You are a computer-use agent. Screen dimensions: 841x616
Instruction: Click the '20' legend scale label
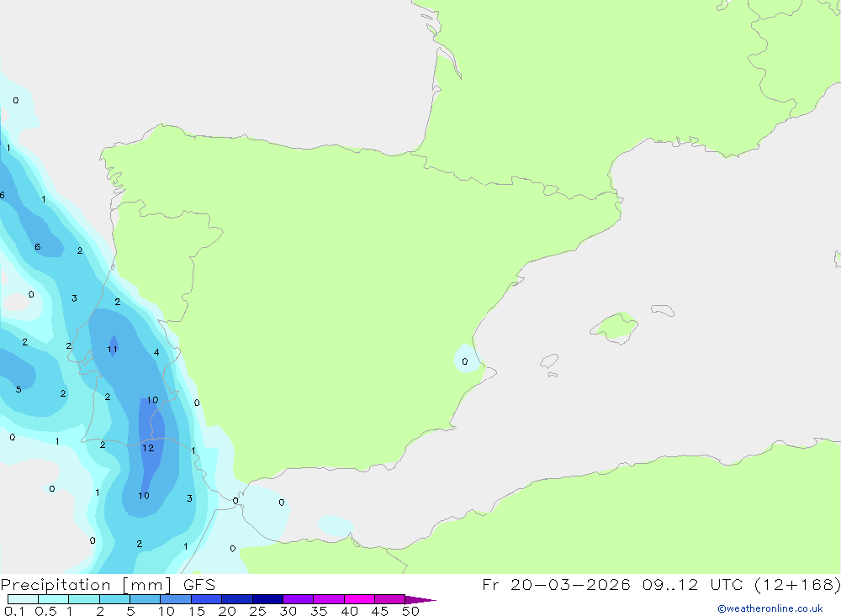tap(227, 611)
